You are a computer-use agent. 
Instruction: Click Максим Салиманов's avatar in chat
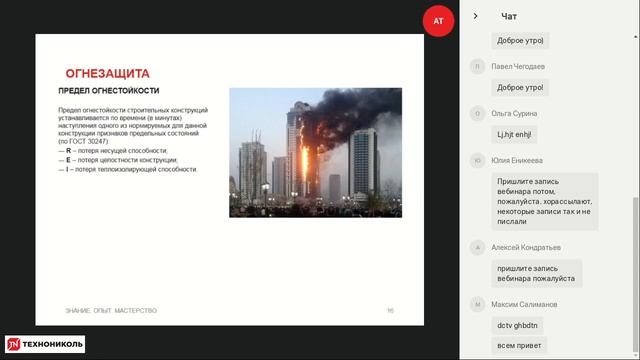(x=477, y=304)
